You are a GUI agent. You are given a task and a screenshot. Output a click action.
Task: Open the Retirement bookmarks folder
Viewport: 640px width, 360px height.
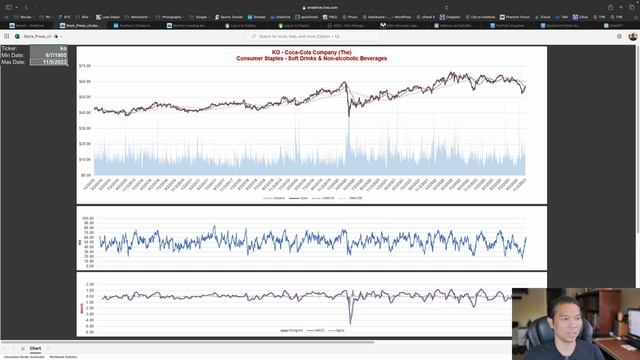(137, 17)
